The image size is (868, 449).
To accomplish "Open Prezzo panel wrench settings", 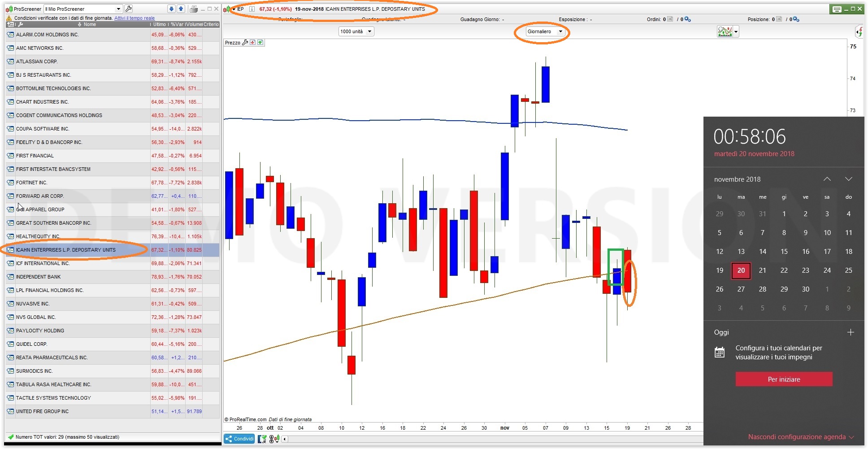I will point(245,43).
